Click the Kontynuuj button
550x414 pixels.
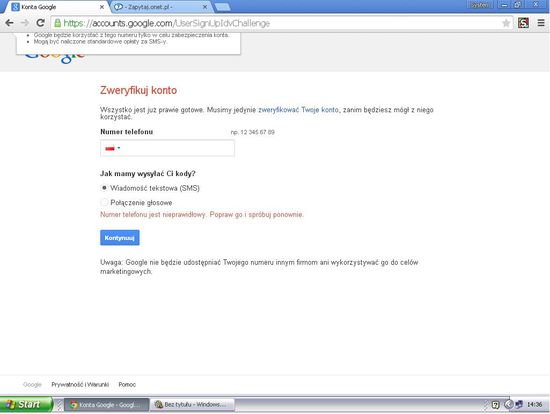coord(120,238)
